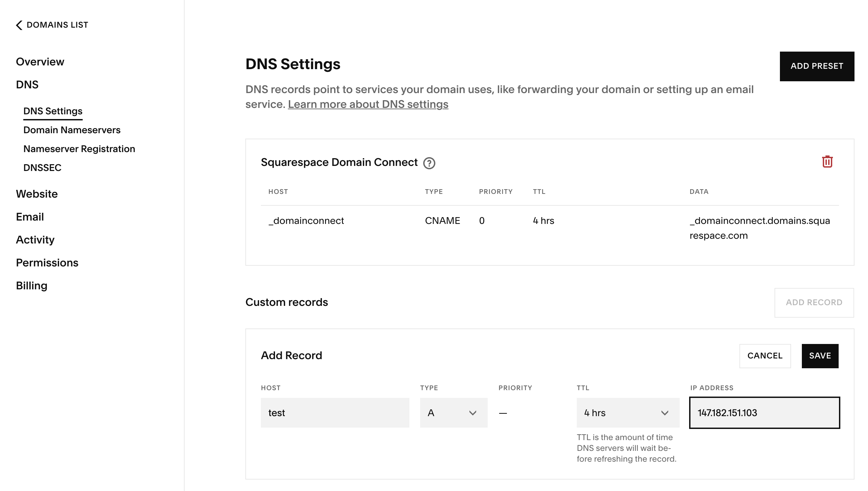Click the ADD PRESET button
This screenshot has width=868, height=491.
(817, 66)
